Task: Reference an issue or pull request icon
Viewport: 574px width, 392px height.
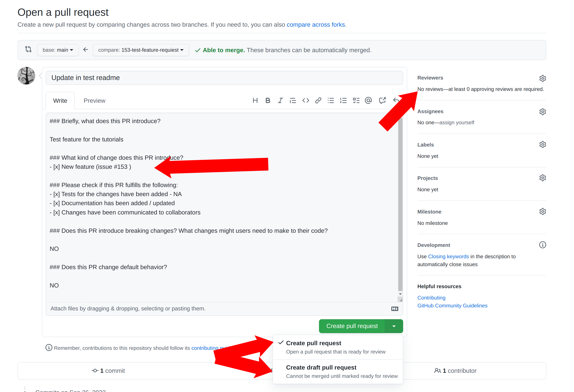Action: point(382,101)
